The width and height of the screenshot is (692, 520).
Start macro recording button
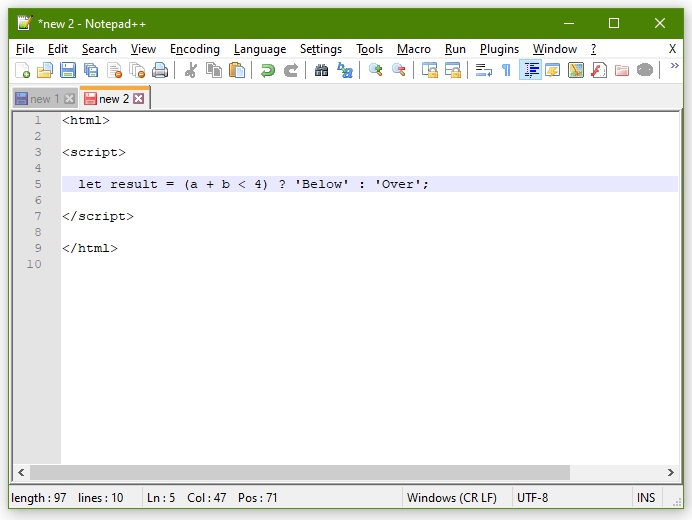point(645,70)
